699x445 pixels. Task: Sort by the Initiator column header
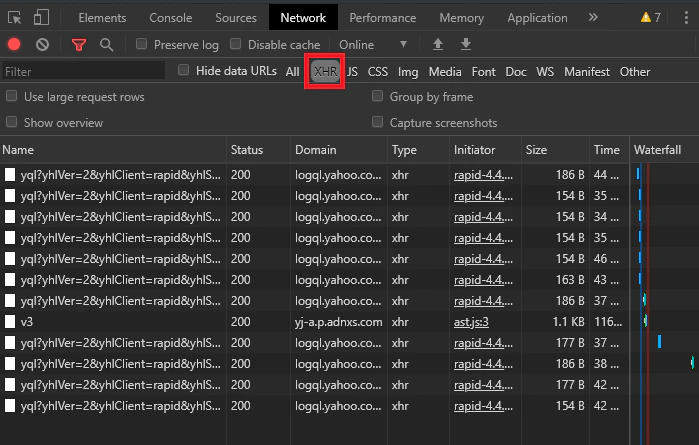click(485, 150)
